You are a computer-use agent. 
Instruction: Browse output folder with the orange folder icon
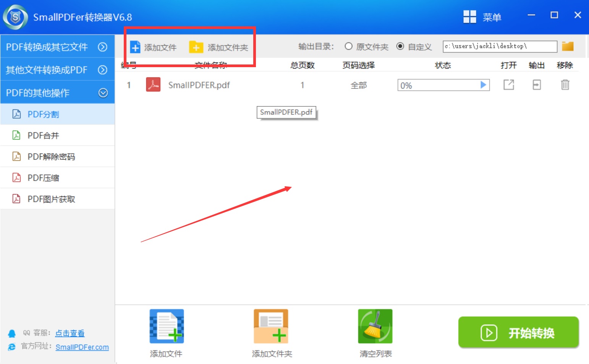click(x=568, y=46)
